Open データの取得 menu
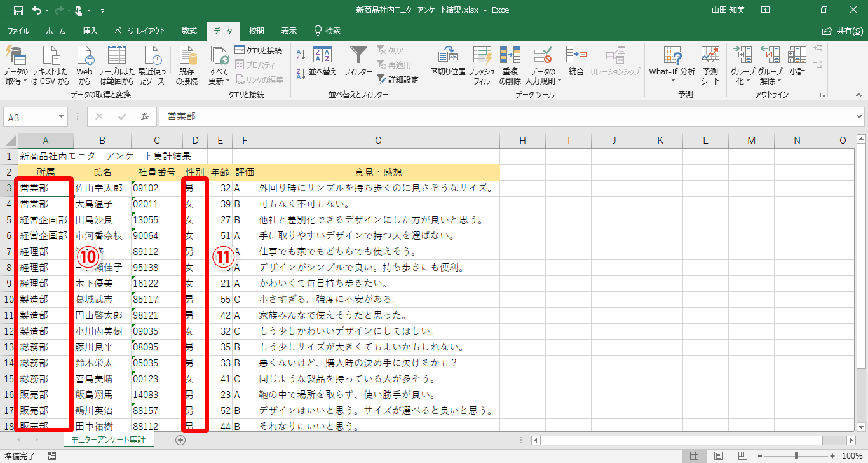The width and height of the screenshot is (868, 463). (16, 66)
